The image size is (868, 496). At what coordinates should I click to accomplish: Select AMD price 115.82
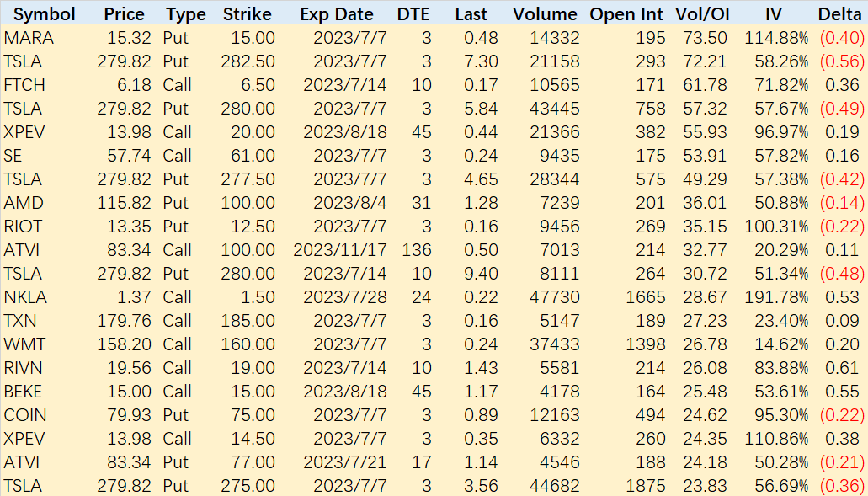click(x=125, y=203)
